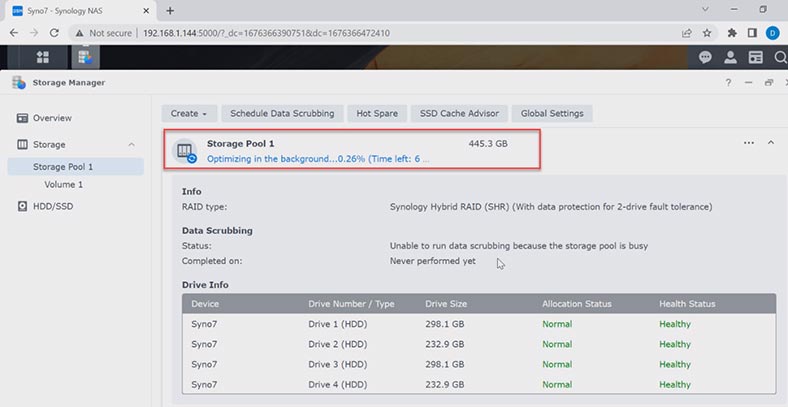Open a new browser tab

point(170,11)
